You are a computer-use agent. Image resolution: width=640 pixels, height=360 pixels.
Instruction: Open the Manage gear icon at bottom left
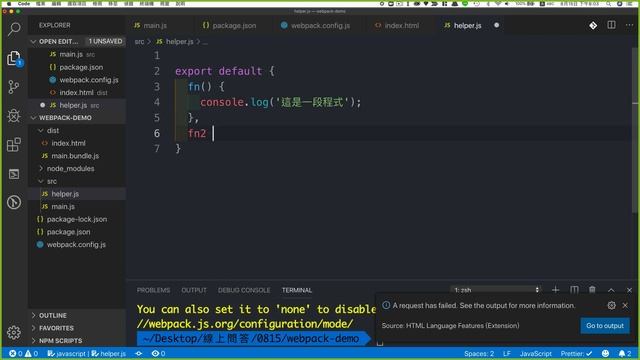14,333
